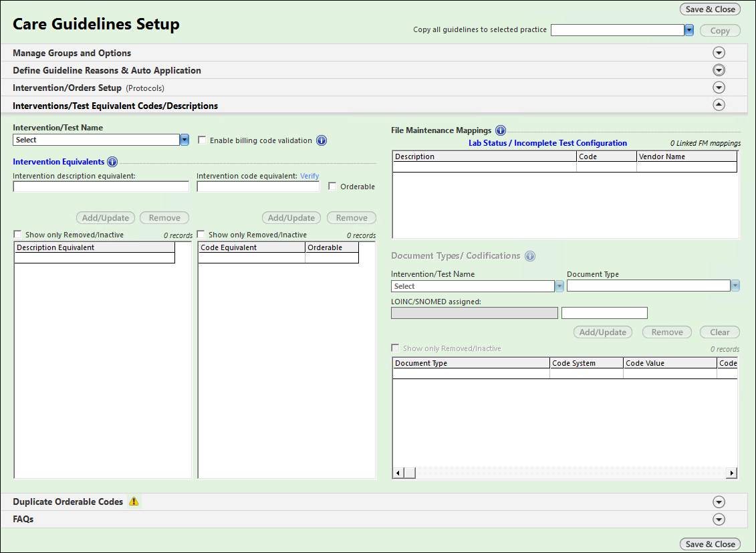Click Document Type column header in grid
This screenshot has width=756, height=553.
[x=471, y=363]
